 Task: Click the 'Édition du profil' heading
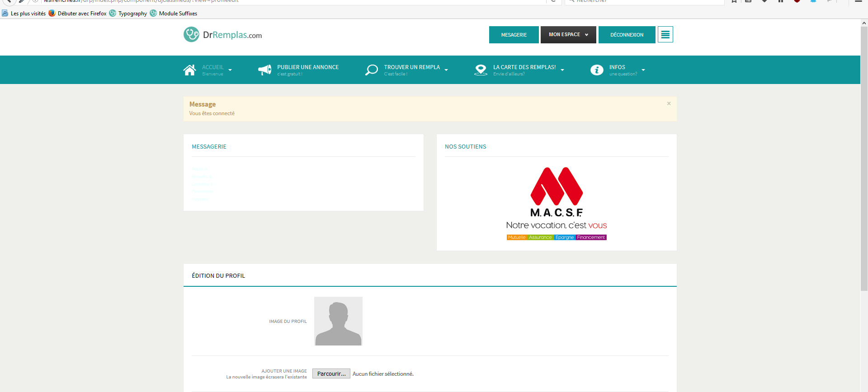pyautogui.click(x=218, y=275)
